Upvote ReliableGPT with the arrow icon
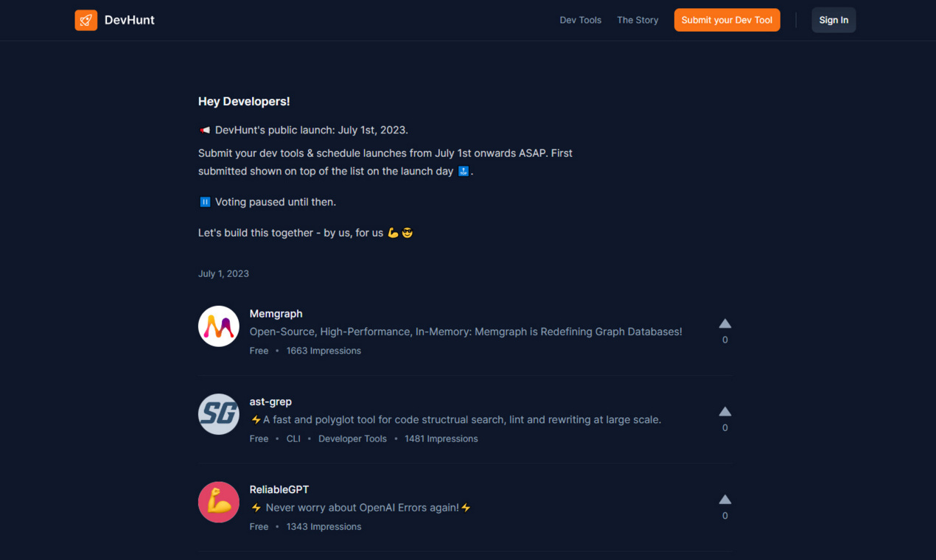 click(724, 498)
